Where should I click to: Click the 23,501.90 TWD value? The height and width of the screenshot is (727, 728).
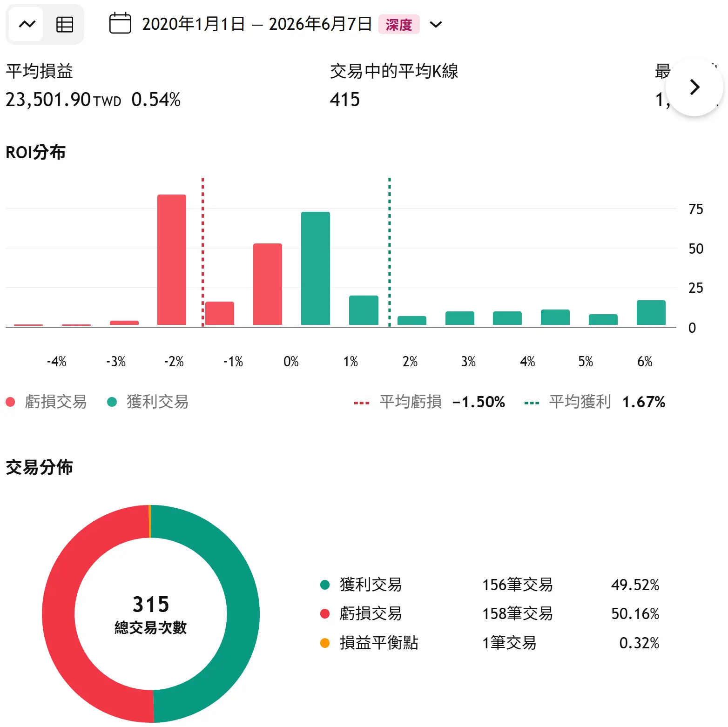63,100
